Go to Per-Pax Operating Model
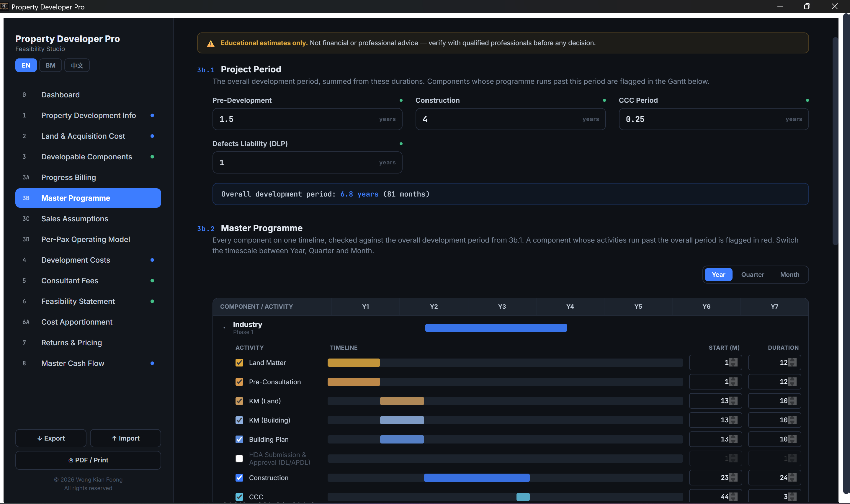This screenshot has width=850, height=504. point(88,239)
